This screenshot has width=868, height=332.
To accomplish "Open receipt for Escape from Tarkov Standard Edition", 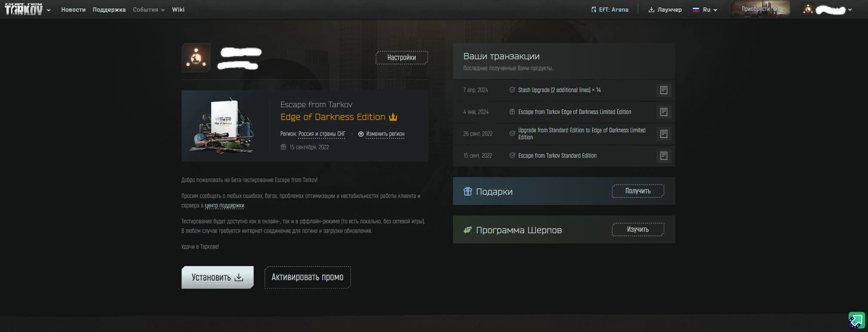I will [x=664, y=156].
